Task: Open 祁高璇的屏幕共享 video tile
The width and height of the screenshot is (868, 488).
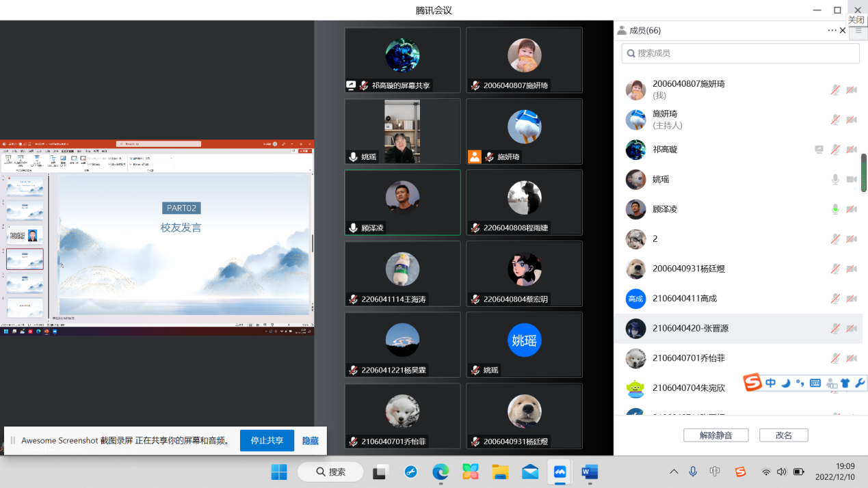Action: [x=402, y=60]
